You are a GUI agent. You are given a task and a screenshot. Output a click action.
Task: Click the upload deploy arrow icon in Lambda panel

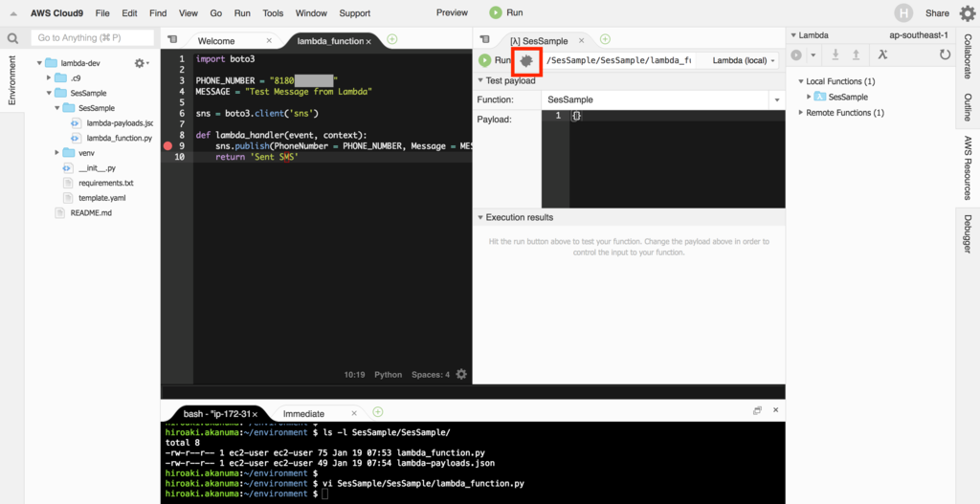click(857, 55)
